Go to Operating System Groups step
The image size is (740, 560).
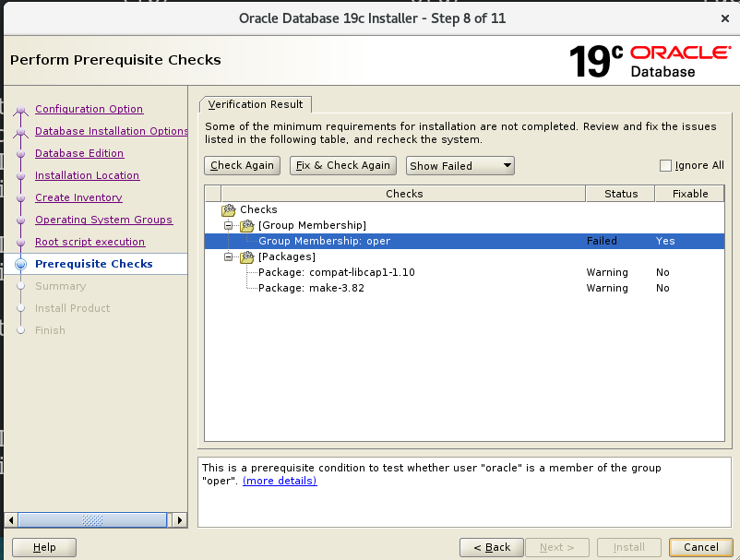point(104,220)
